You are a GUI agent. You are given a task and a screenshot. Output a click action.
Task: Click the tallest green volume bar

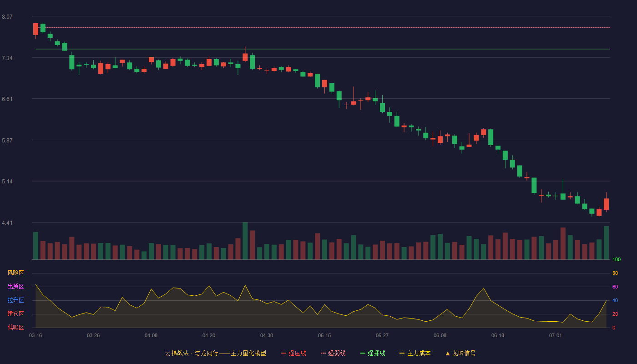[x=245, y=241]
